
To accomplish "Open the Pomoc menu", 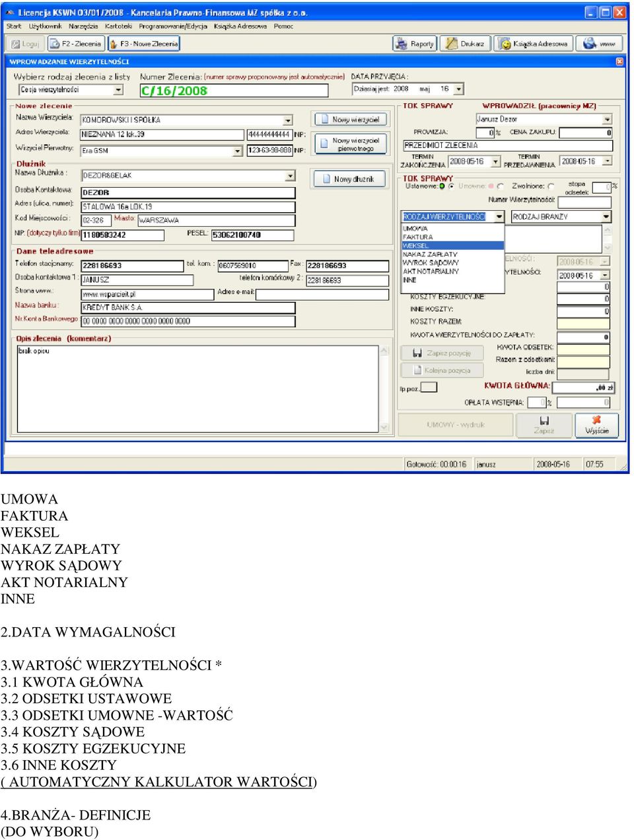I will pos(283,26).
